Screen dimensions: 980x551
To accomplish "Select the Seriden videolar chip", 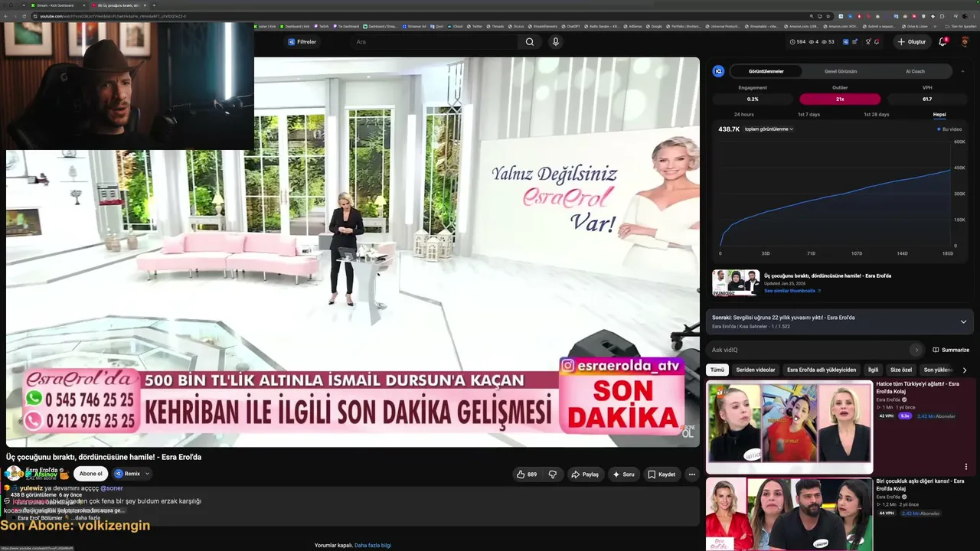I will click(756, 370).
